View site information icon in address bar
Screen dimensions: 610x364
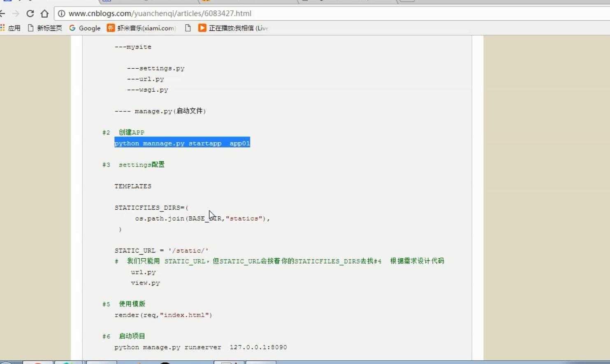tap(61, 14)
